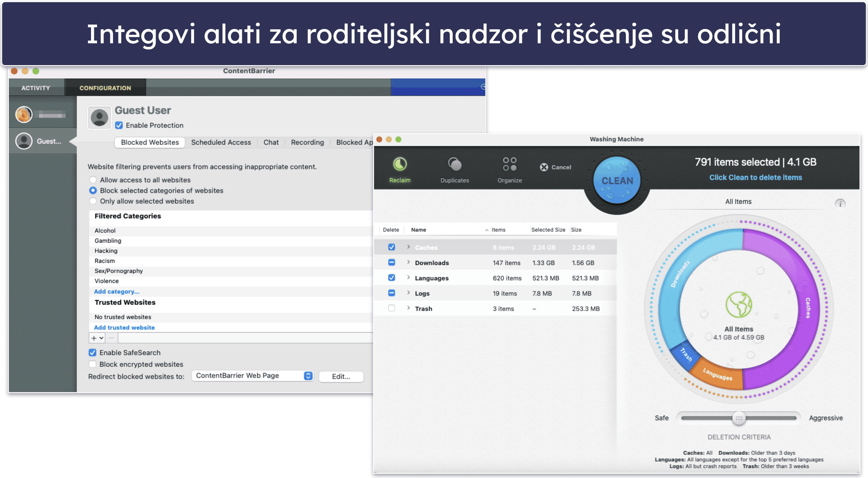Select Block selected categories of websites
868x478 pixels.
coord(93,190)
